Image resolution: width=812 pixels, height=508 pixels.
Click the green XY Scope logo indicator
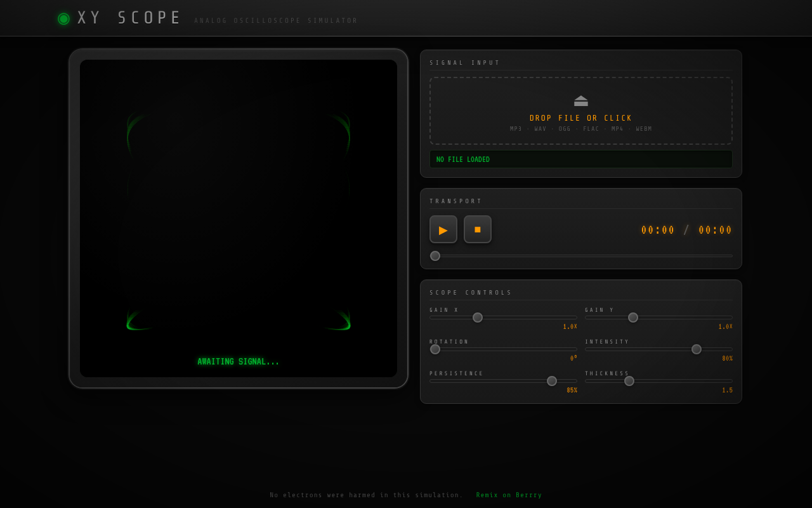63,18
